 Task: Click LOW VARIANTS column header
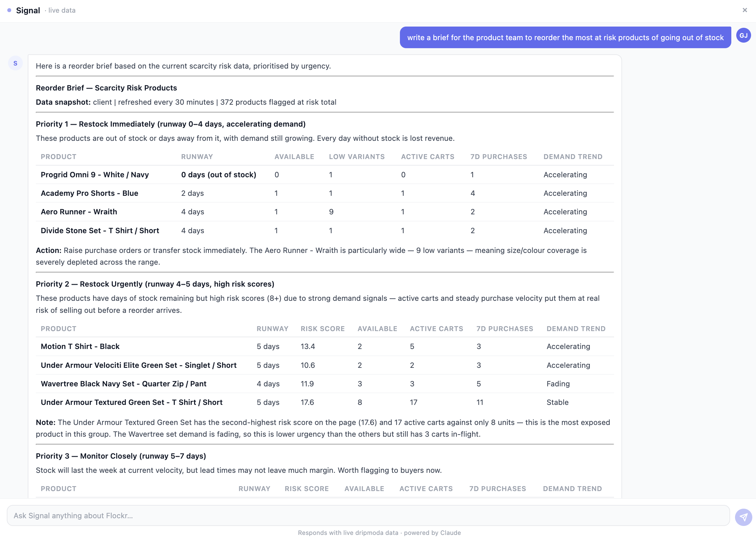(x=356, y=157)
